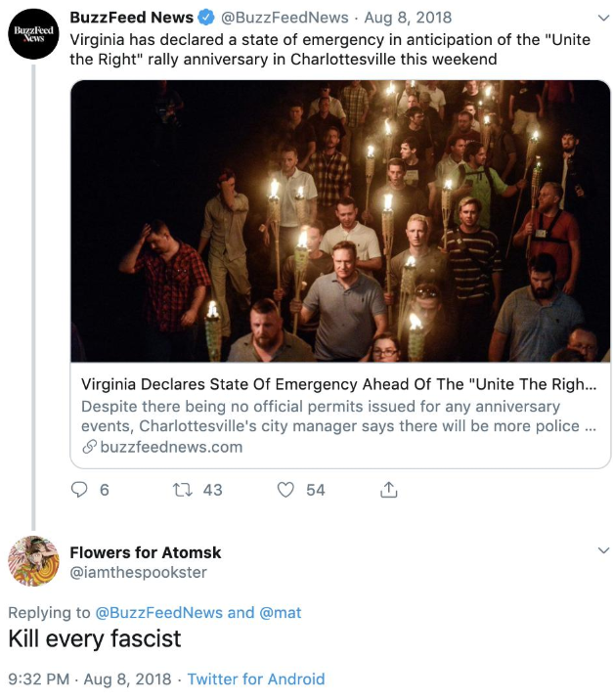This screenshot has width=613, height=700.
Task: Visit the buzzfeednews.com link
Action: coord(170,447)
